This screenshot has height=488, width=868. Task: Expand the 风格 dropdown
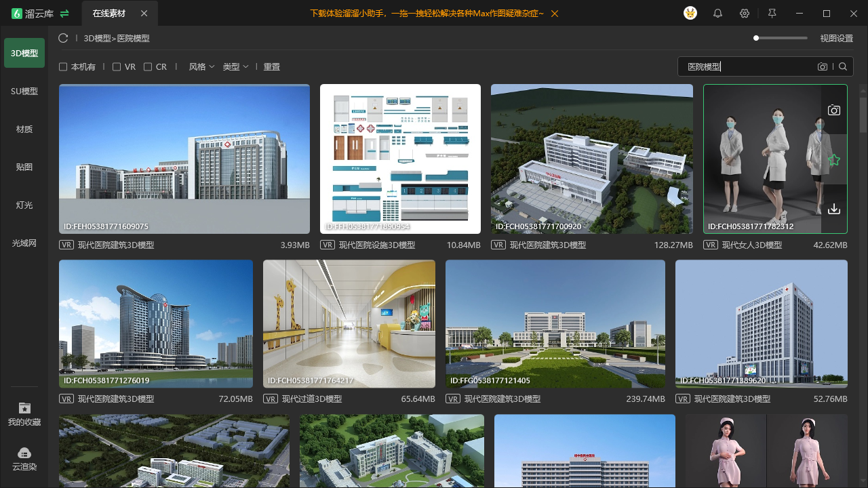pos(201,67)
